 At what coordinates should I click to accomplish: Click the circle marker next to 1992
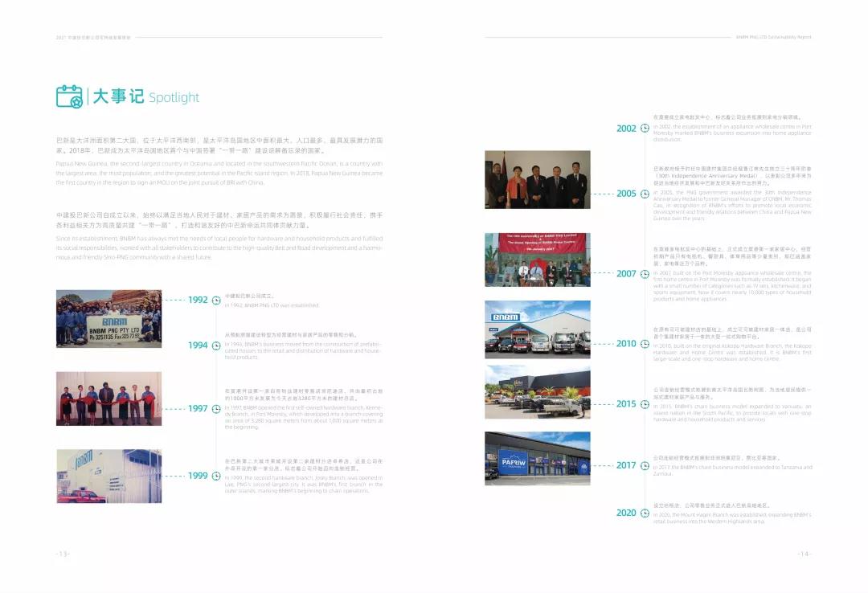click(216, 301)
